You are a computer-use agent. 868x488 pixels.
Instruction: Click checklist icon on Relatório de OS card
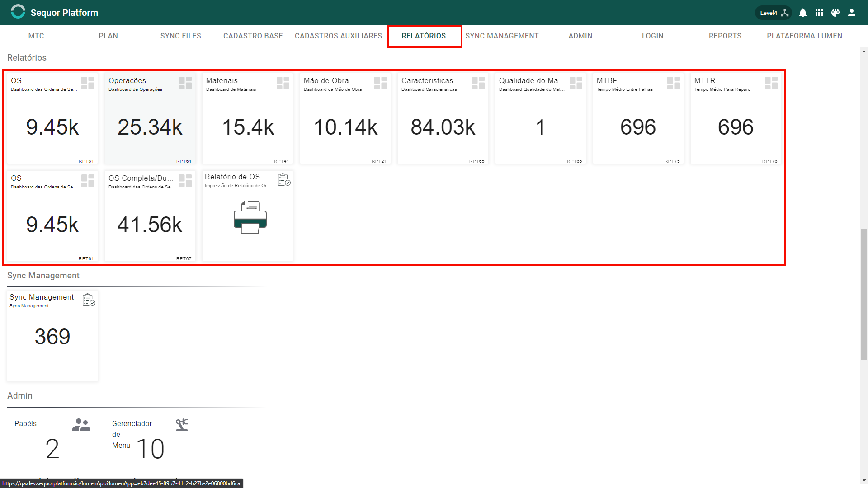[284, 180]
